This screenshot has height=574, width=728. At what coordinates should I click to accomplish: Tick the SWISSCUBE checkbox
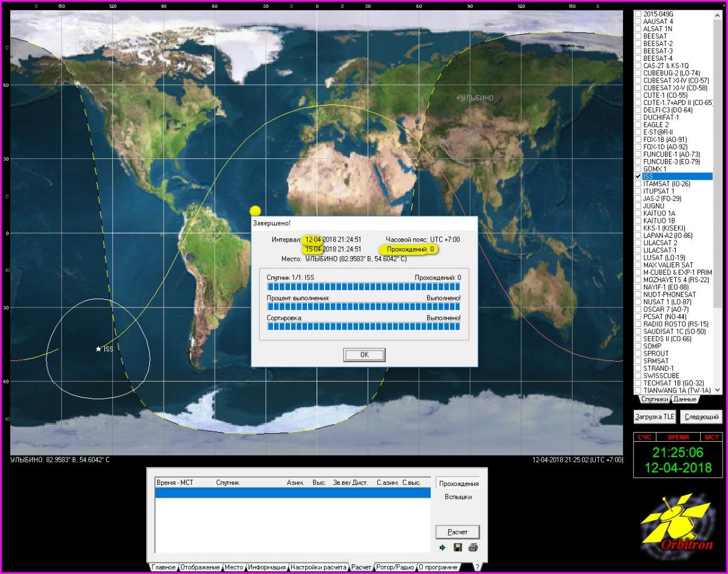[x=638, y=376]
